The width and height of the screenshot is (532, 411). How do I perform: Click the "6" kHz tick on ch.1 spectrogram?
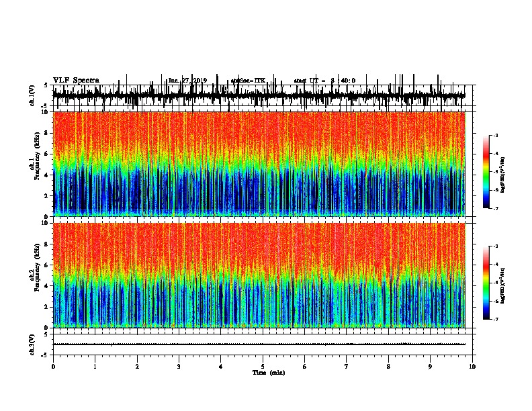click(47, 154)
